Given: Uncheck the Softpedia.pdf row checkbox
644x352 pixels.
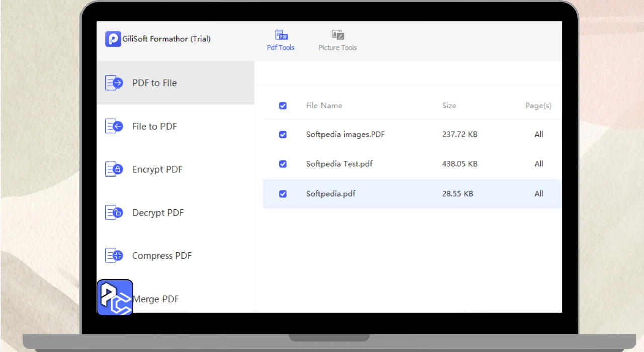Looking at the screenshot, I should tap(283, 194).
